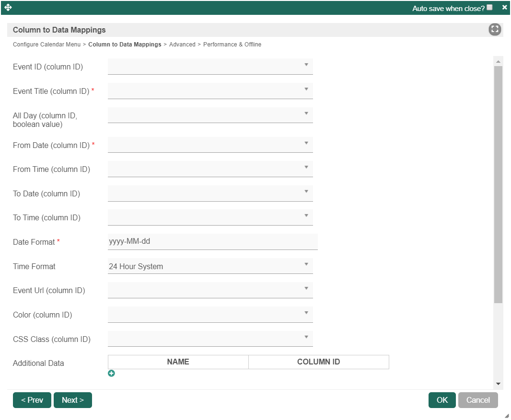The image size is (511, 420).
Task: Click the move/drag handle icon in header
Action: 8,8
